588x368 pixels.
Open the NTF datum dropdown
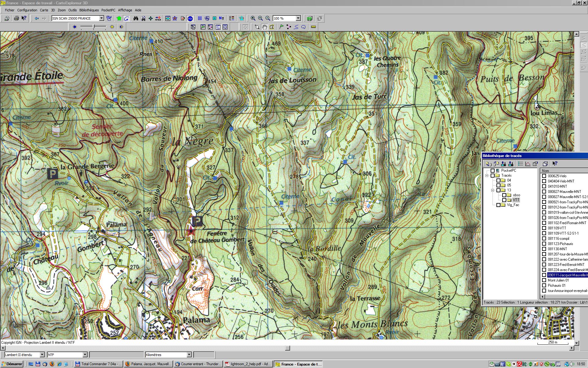pos(85,355)
